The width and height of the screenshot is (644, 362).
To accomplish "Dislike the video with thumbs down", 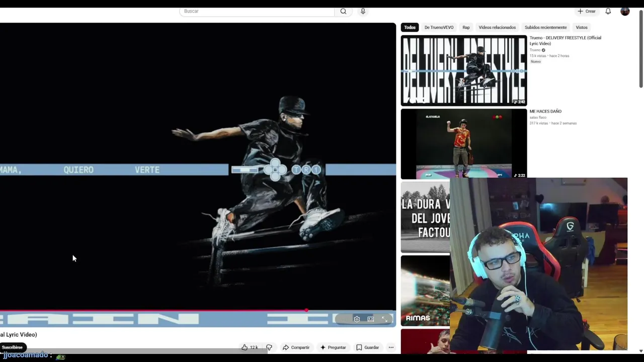I will tap(269, 347).
